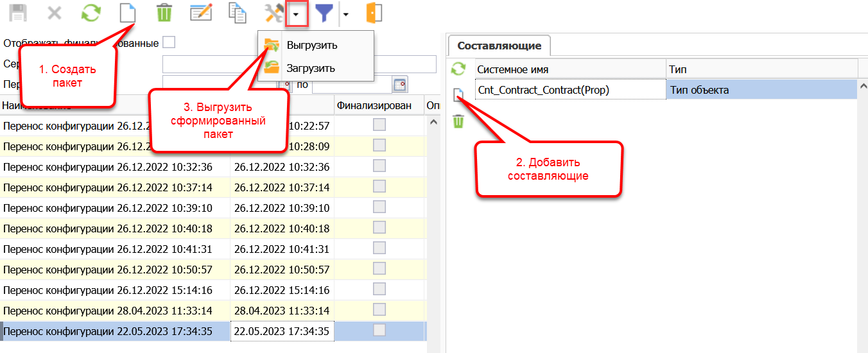Switch to the Составляющие tab
The image size is (868, 353).
tap(499, 46)
